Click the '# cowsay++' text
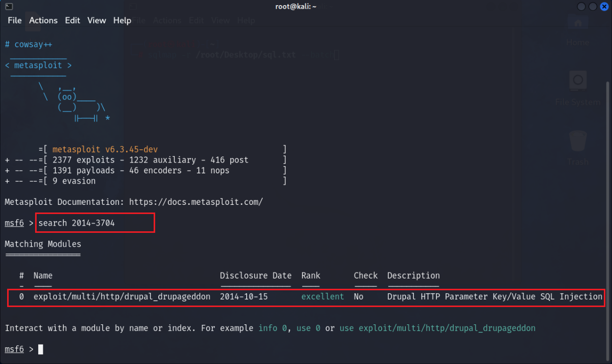This screenshot has width=612, height=364. [28, 45]
